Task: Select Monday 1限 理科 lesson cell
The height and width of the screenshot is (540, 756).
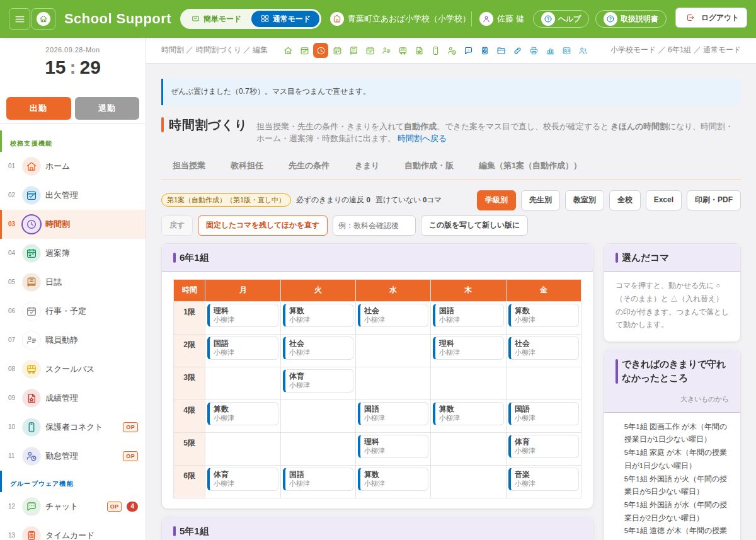Action: pos(243,316)
